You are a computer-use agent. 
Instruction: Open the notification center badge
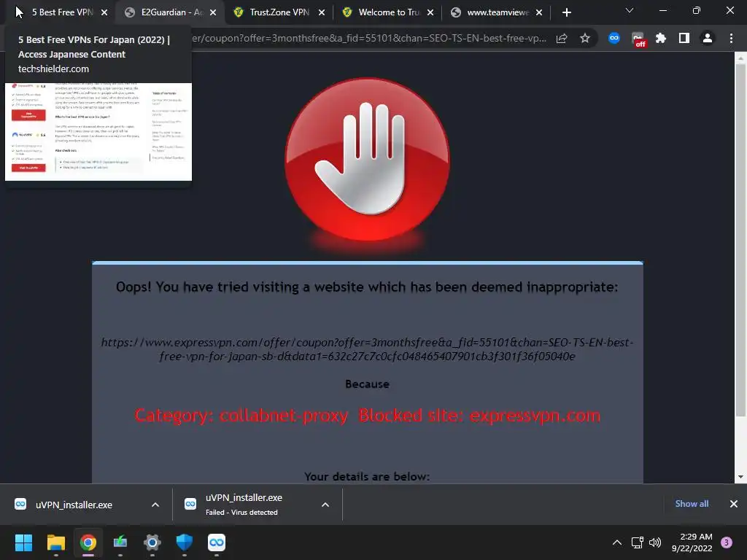[x=727, y=542]
